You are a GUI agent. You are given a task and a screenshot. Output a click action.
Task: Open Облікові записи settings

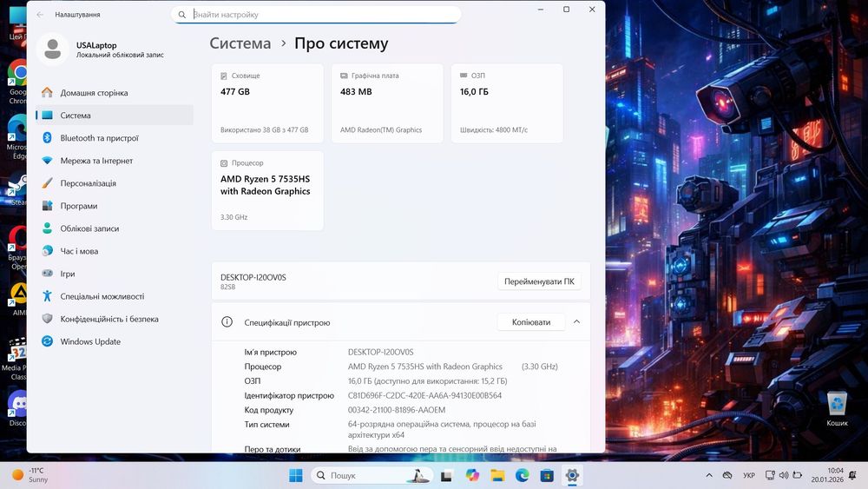pos(115,228)
